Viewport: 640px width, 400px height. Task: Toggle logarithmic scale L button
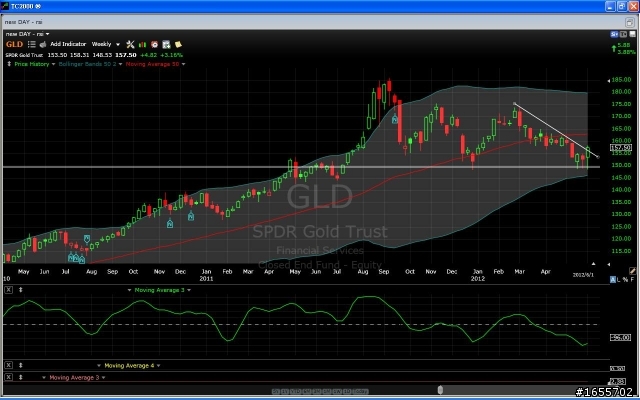tap(619, 280)
